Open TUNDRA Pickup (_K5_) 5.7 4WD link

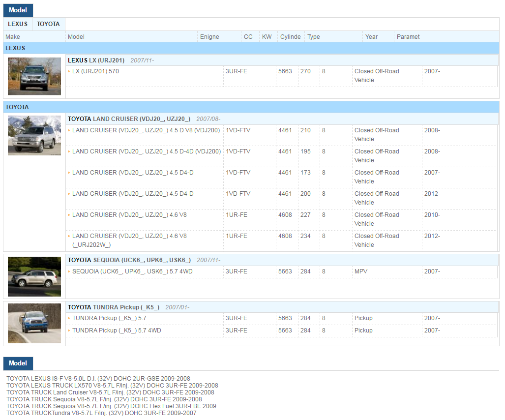coord(117,330)
